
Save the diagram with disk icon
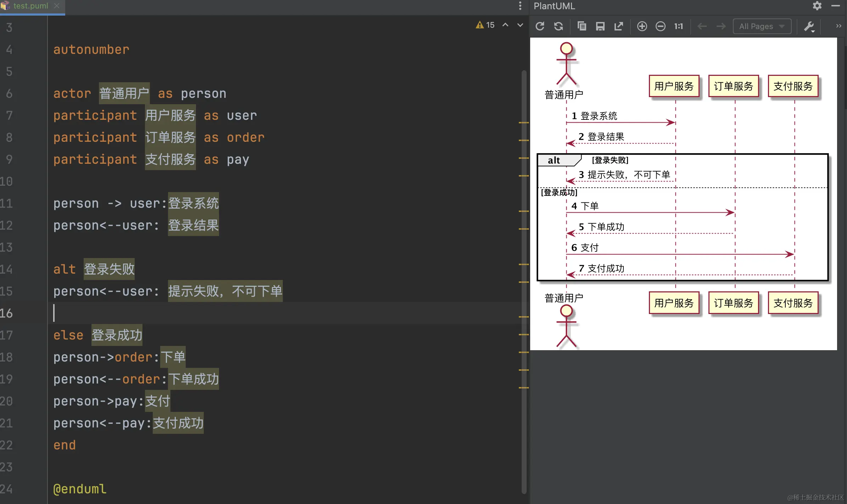600,26
